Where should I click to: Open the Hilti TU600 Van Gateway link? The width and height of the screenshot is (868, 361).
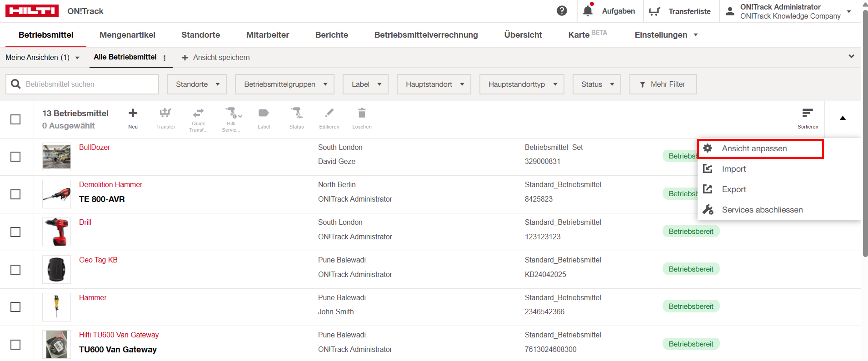[x=119, y=335]
